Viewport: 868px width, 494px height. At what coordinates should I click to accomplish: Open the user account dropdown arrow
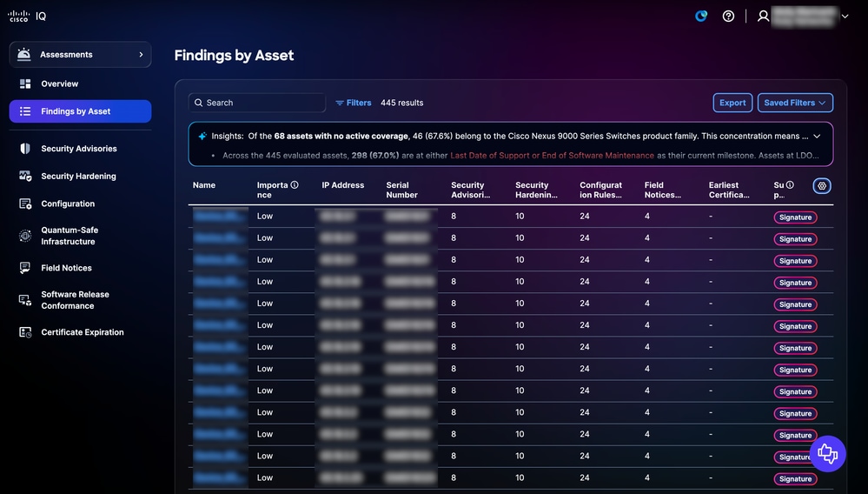point(845,16)
